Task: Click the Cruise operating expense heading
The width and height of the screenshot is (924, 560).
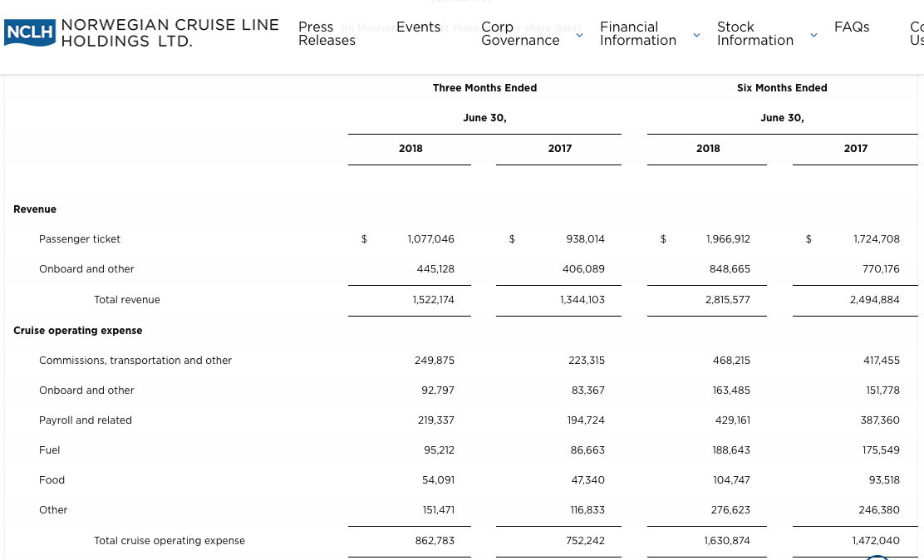Action: [78, 331]
